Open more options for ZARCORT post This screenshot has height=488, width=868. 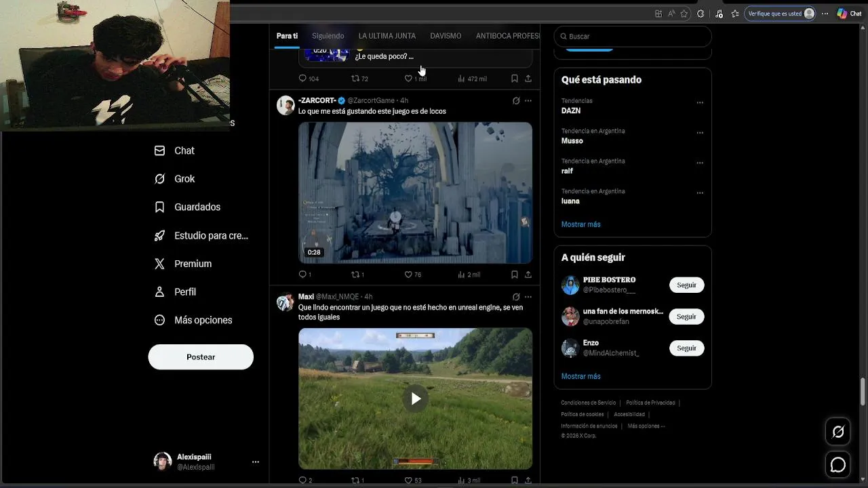click(528, 100)
